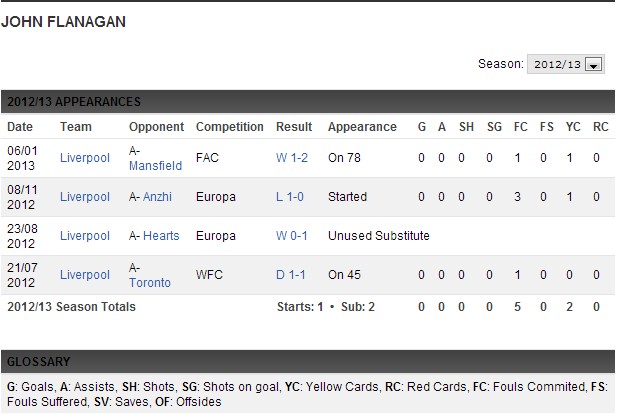620x415 pixels.
Task: Open Liverpool team link in Toronto row
Action: 85,275
